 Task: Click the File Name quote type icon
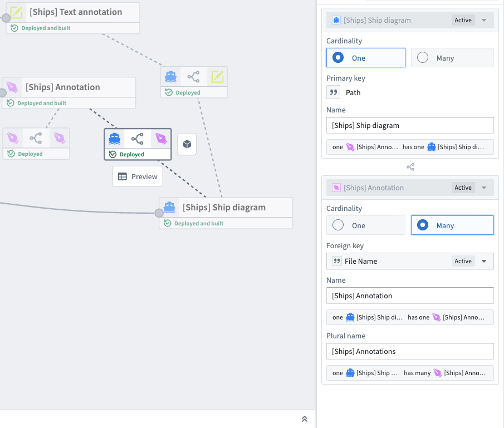pos(336,261)
